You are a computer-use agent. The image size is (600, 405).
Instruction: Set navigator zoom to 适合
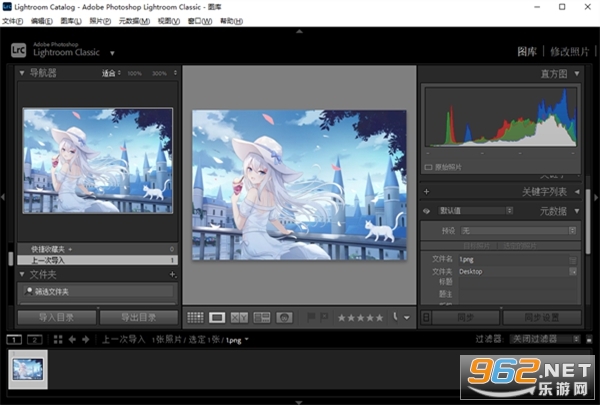pos(109,73)
